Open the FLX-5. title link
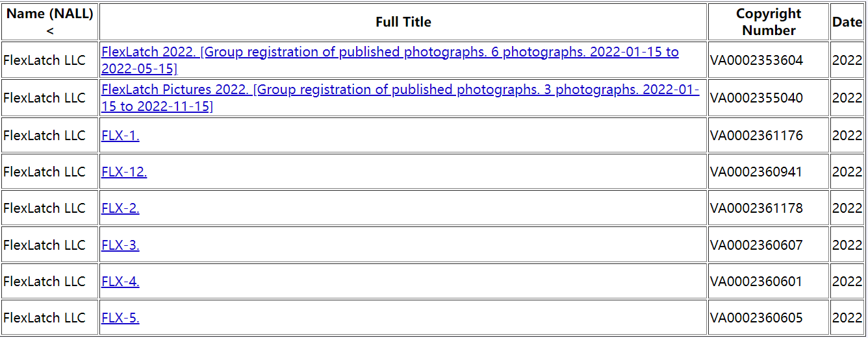Image resolution: width=868 pixels, height=338 pixels. [120, 318]
